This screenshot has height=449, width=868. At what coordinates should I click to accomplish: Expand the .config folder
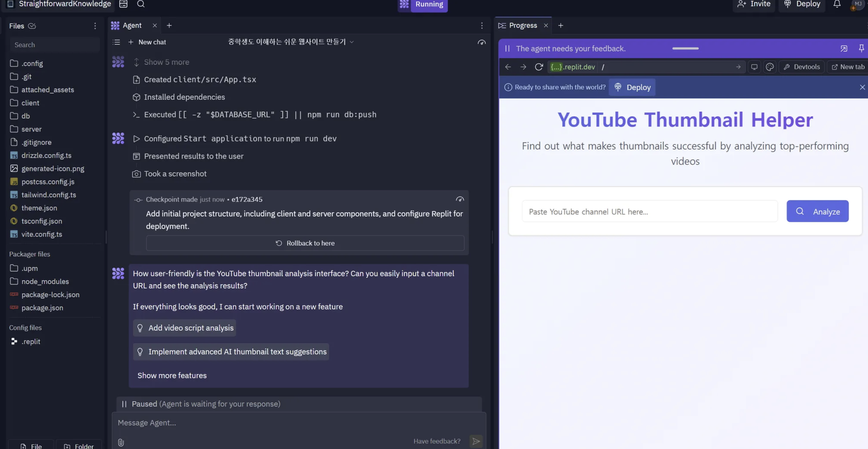point(27,63)
